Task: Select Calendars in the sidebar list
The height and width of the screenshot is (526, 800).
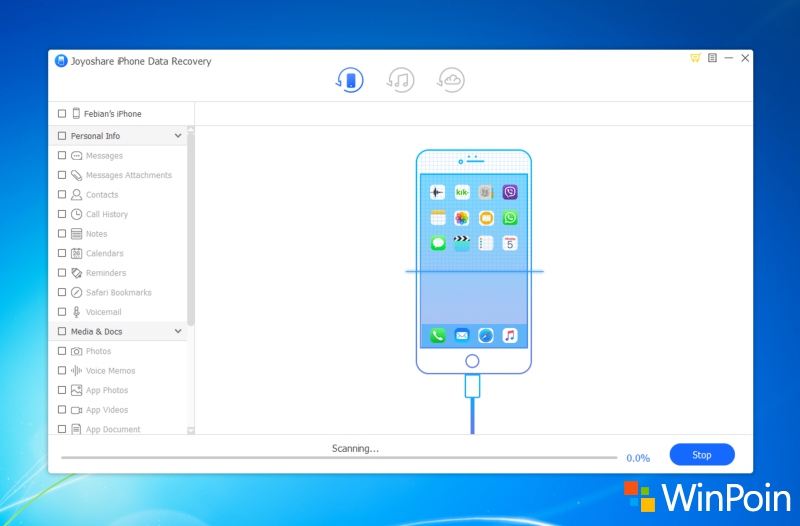Action: pos(104,253)
